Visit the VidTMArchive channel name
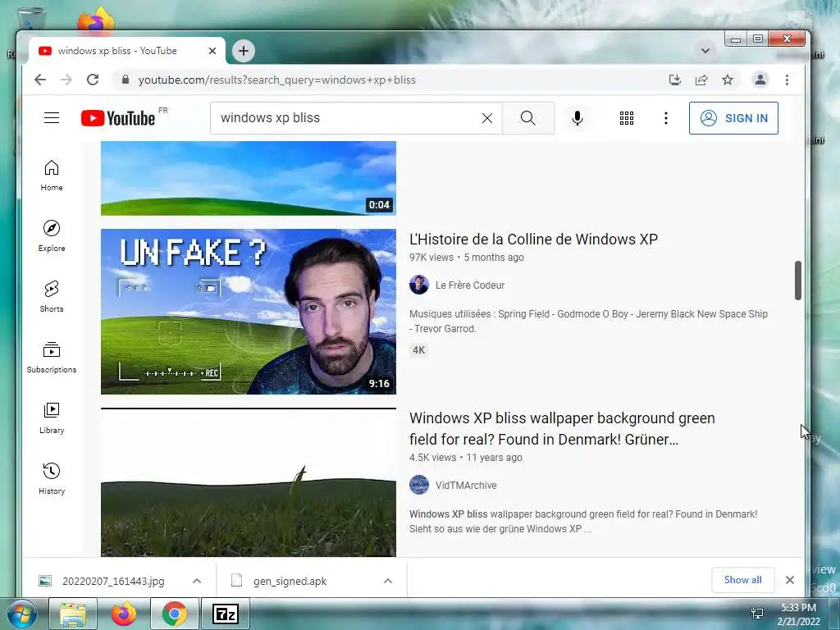The image size is (840, 630). point(466,486)
